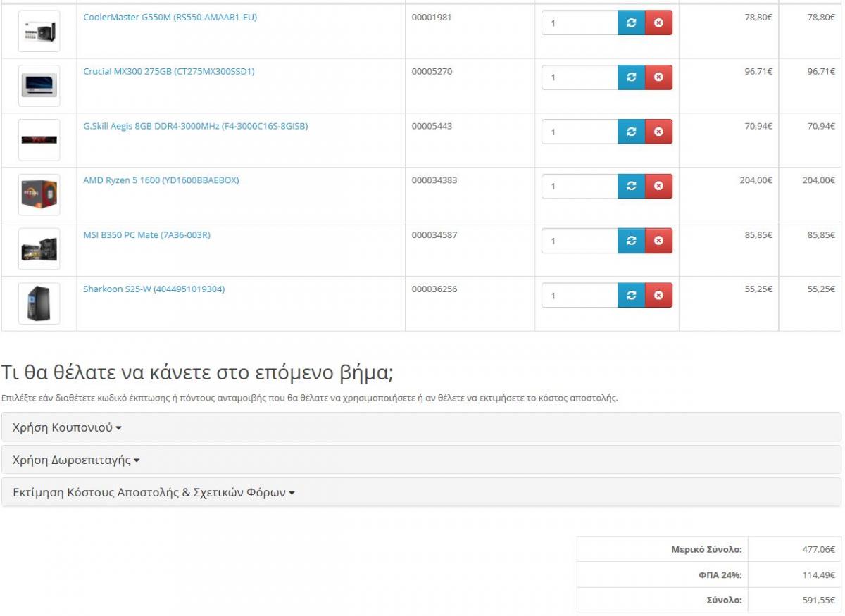Focus quantity field for AMD Ryzen 5 1600
Image resolution: width=845 pixels, height=616 pixels.
(x=580, y=187)
